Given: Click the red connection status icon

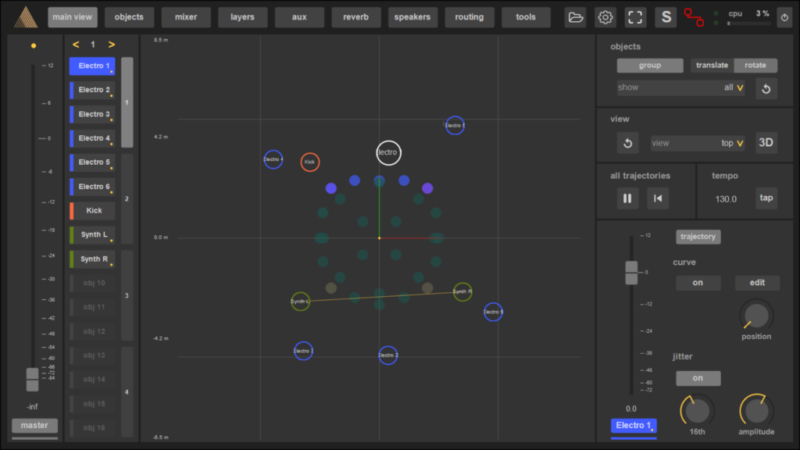Looking at the screenshot, I should [x=693, y=17].
